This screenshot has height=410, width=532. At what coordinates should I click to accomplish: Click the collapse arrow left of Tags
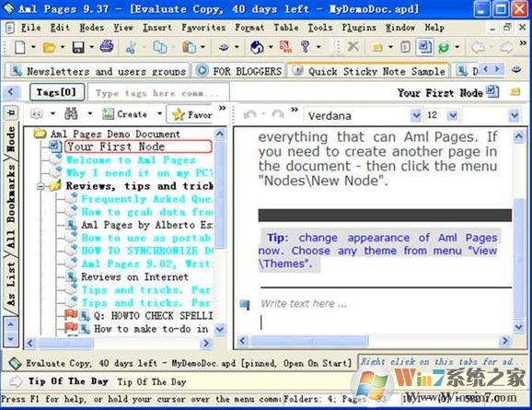(11, 92)
